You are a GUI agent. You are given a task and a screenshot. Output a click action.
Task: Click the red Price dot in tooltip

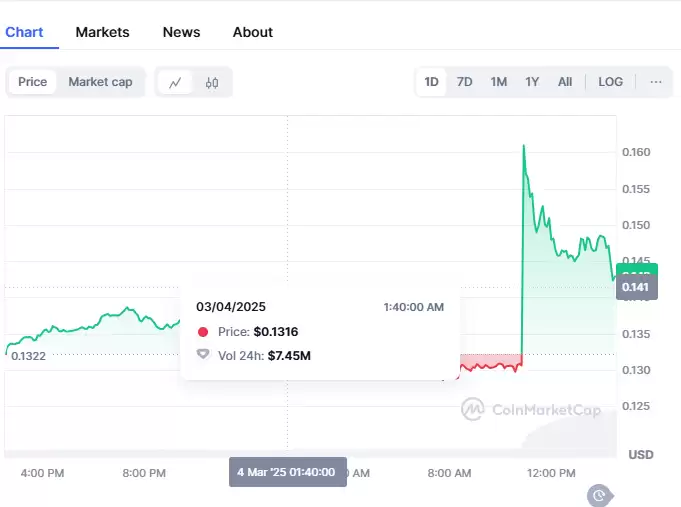coord(203,332)
